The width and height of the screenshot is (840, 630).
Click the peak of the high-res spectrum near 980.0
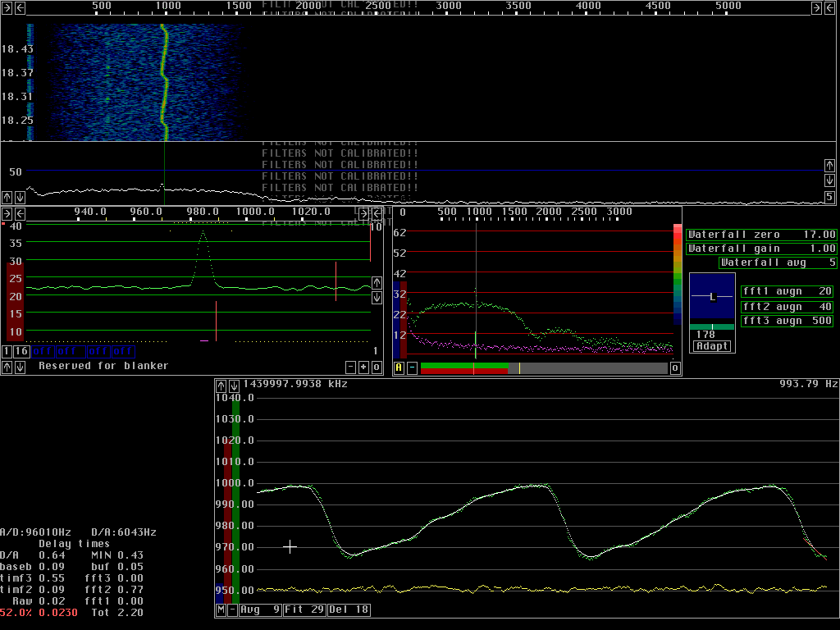pos(203,232)
